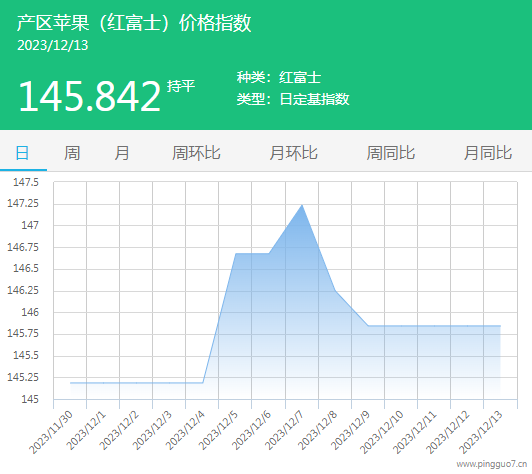Switch to the 周 weekly tab
The image size is (532, 474).
tap(72, 153)
